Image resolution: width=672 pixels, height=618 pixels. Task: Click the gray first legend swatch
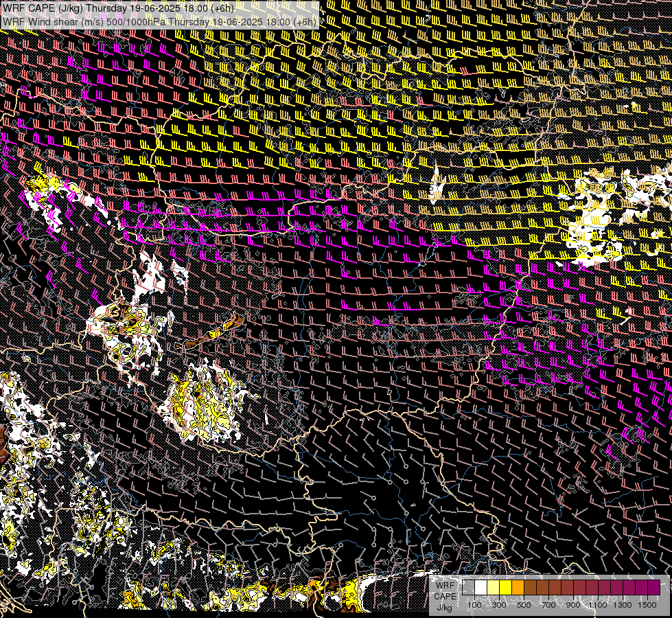click(468, 587)
